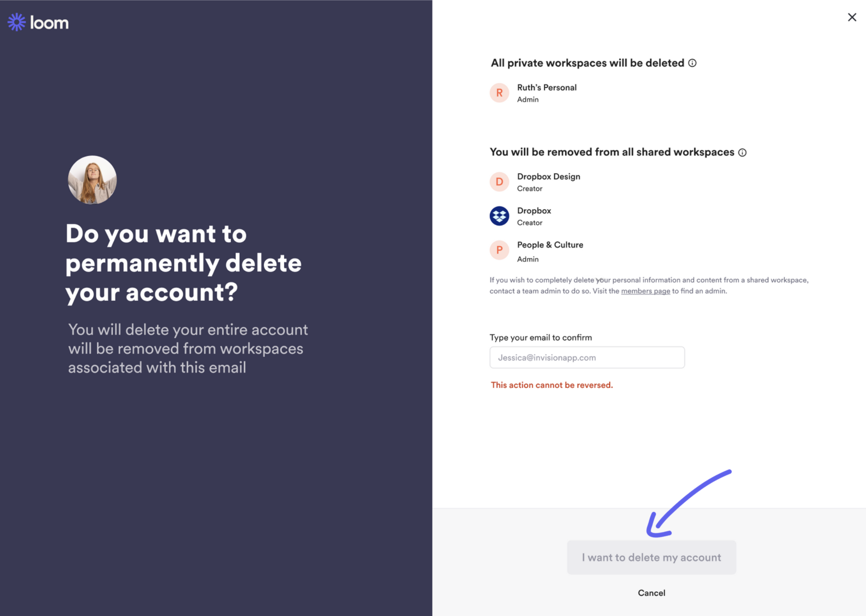Focus the email confirmation input field
The height and width of the screenshot is (616, 866).
(x=587, y=358)
